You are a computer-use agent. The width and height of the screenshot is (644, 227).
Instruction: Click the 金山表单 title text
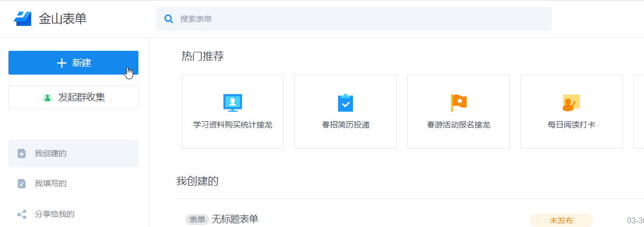[x=63, y=19]
